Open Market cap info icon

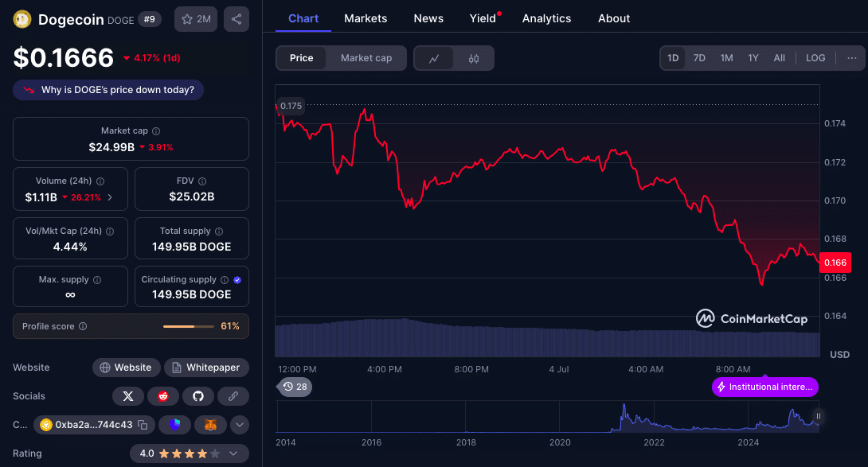156,131
